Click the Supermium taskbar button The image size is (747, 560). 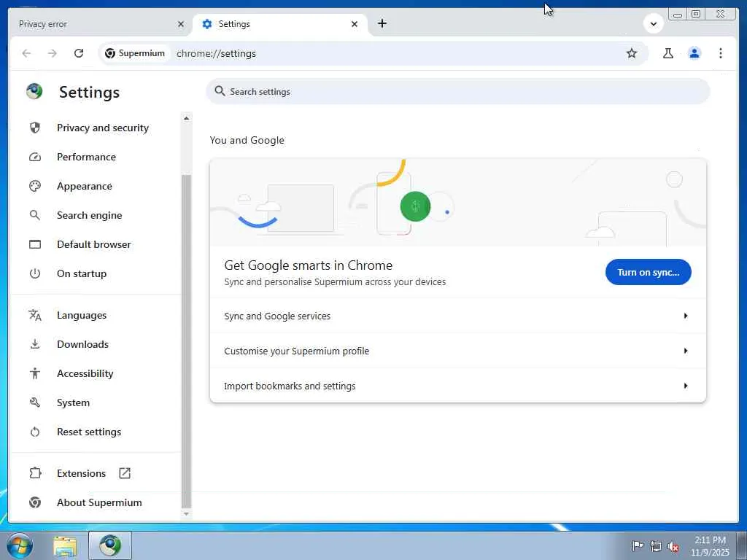tap(110, 545)
